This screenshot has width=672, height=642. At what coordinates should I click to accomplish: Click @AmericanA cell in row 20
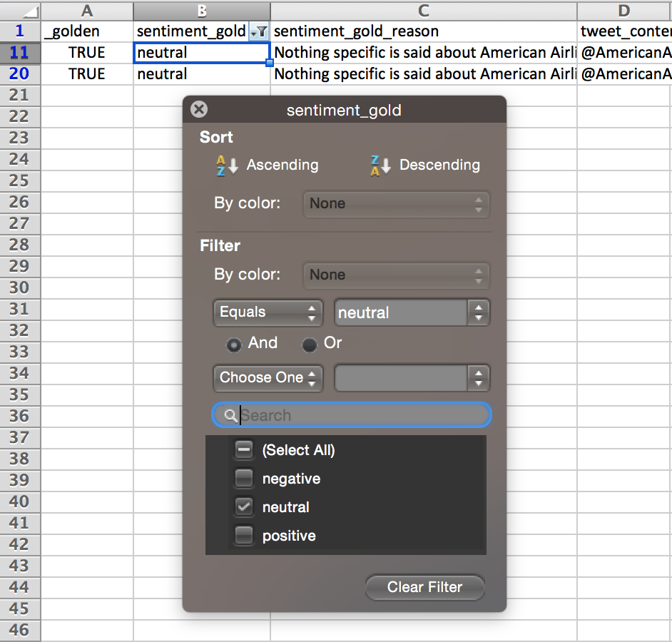pos(624,74)
